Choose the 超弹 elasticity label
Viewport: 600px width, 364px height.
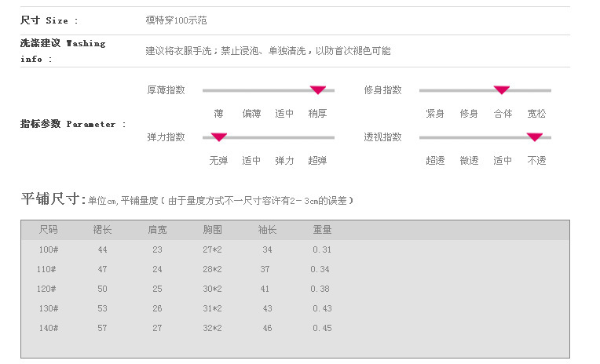(317, 161)
